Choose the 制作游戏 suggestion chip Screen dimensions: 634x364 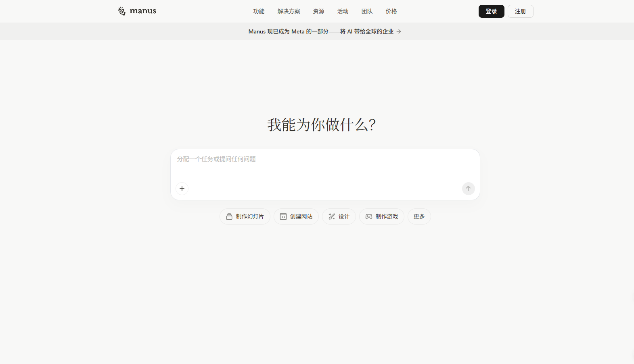(382, 216)
